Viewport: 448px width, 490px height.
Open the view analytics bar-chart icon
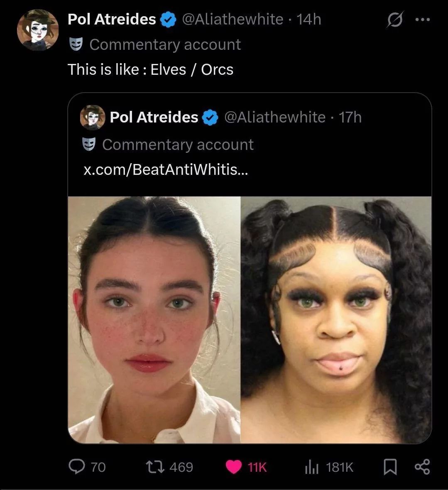(311, 467)
